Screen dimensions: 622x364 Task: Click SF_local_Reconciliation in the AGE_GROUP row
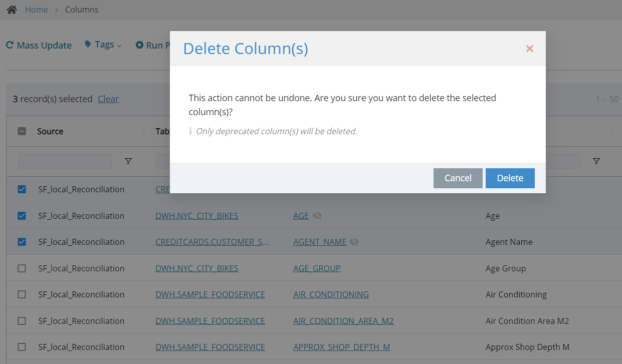(81, 268)
